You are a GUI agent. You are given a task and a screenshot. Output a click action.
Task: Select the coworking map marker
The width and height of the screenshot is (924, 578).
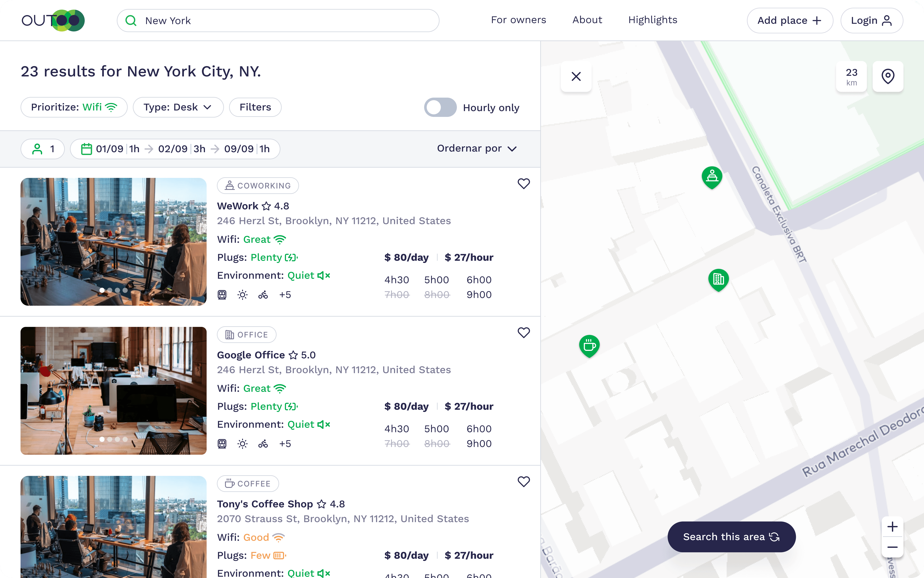(x=712, y=177)
